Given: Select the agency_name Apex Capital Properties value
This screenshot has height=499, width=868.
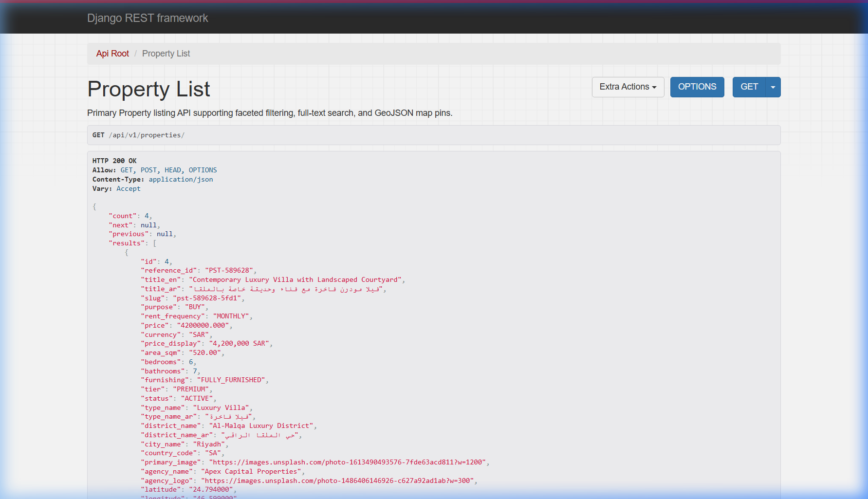Looking at the screenshot, I should [251, 471].
